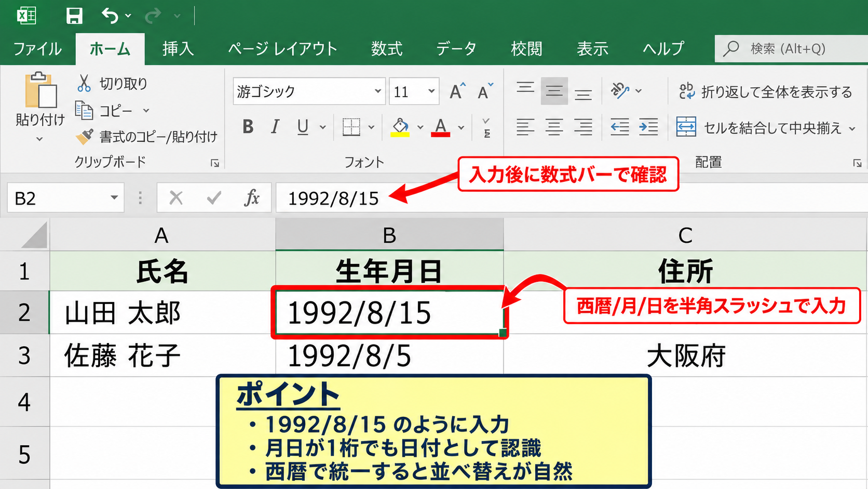Switch to the 表示 tab
The height and width of the screenshot is (489, 868).
coord(592,49)
